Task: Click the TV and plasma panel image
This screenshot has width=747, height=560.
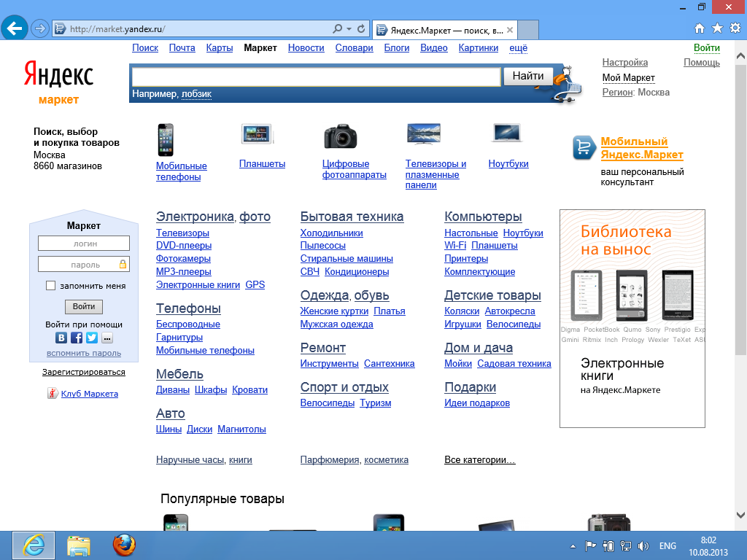Action: click(x=424, y=133)
